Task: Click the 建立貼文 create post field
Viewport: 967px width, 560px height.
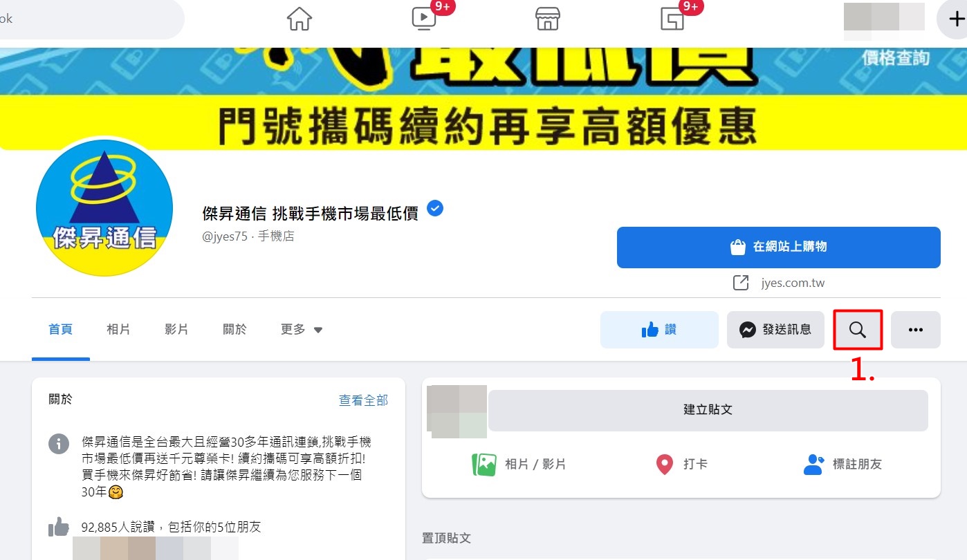Action: point(708,410)
